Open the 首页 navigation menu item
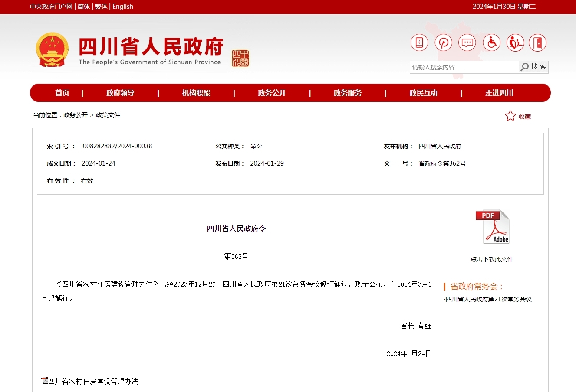 [x=62, y=93]
